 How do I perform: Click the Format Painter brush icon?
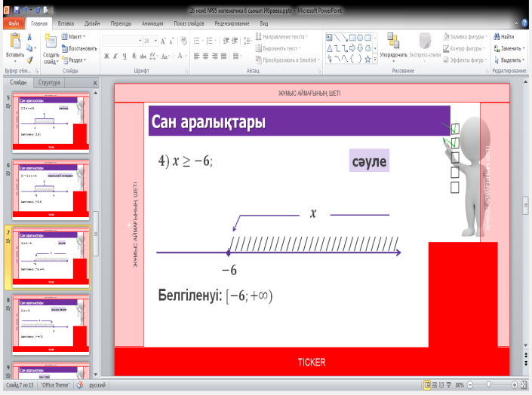pyautogui.click(x=29, y=60)
